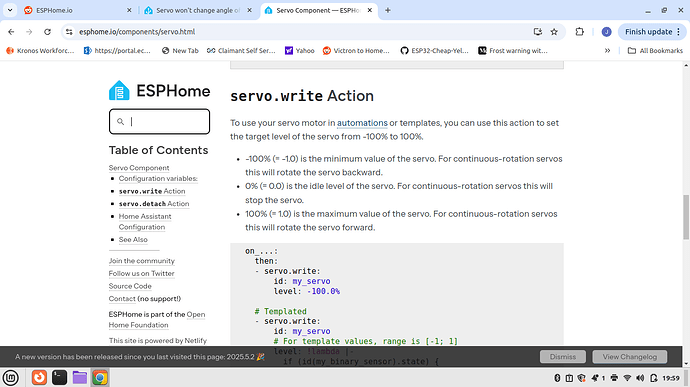Bookmark this page with the star icon

click(554, 32)
